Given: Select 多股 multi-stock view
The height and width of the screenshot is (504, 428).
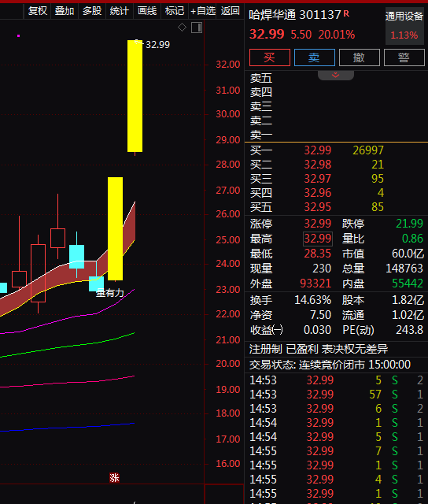Looking at the screenshot, I should [92, 11].
